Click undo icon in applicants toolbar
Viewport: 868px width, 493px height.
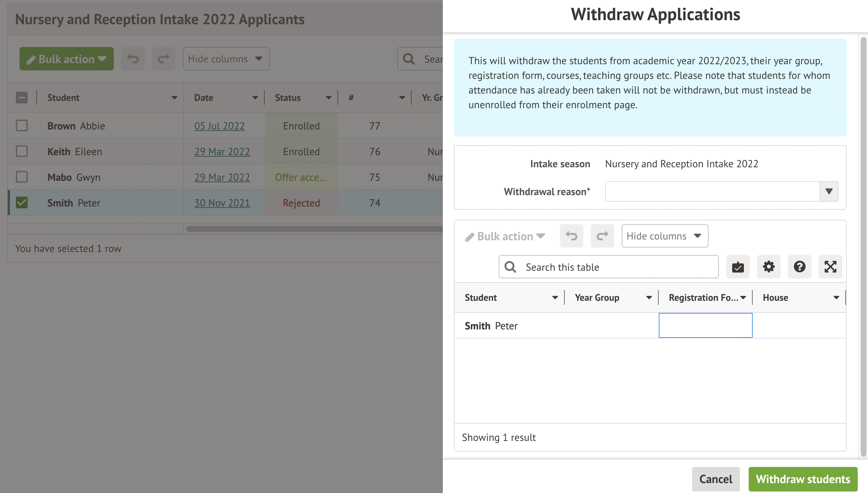coord(133,59)
